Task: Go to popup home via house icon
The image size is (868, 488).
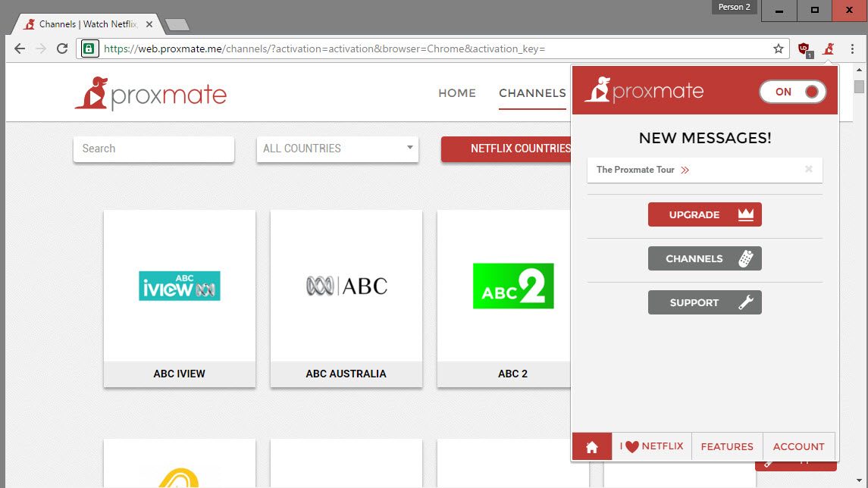Action: (x=592, y=446)
